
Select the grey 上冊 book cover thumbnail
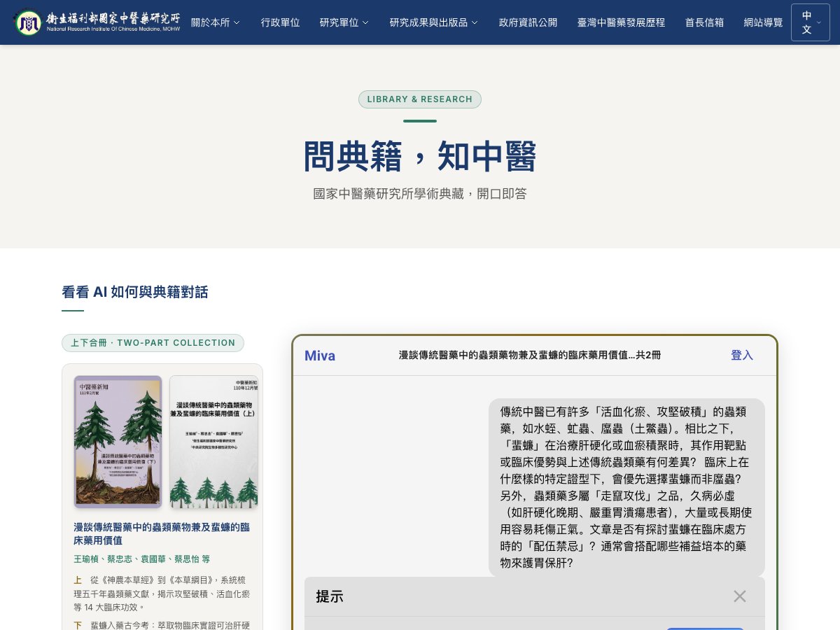click(x=213, y=442)
